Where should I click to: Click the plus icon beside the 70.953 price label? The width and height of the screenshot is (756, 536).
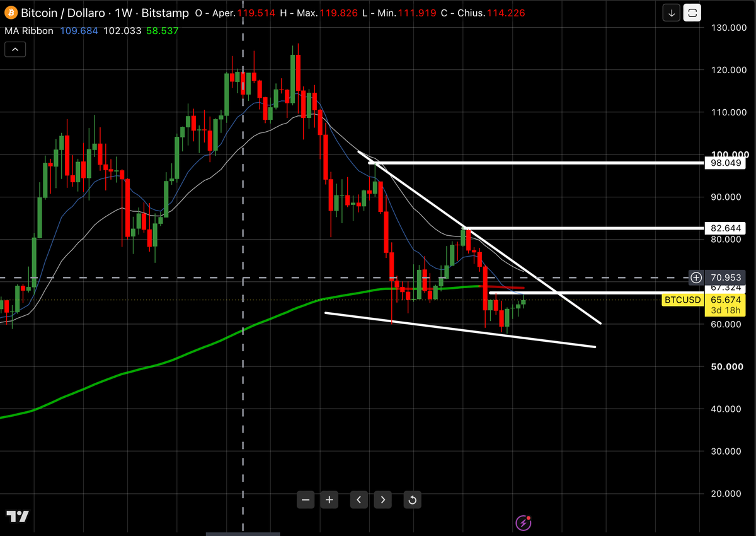(696, 277)
